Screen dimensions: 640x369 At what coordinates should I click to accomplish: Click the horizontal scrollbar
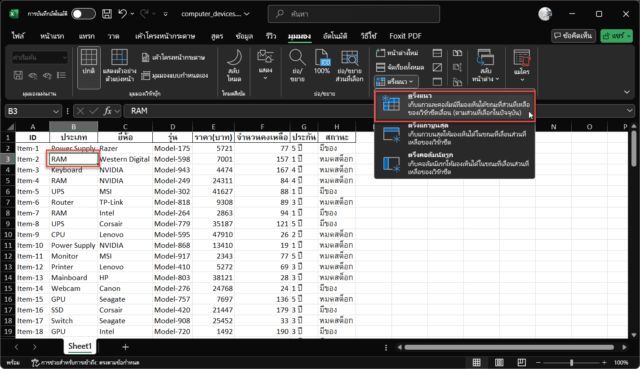509,347
